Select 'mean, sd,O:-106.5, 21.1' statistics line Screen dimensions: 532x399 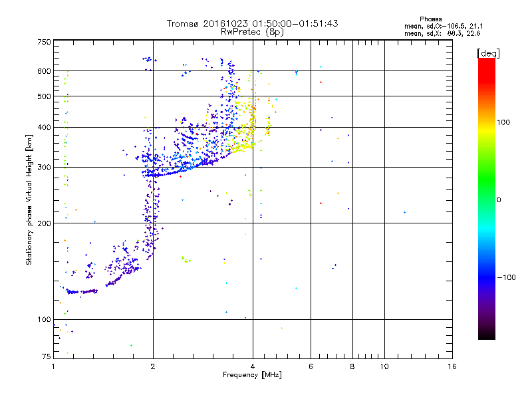pyautogui.click(x=444, y=26)
